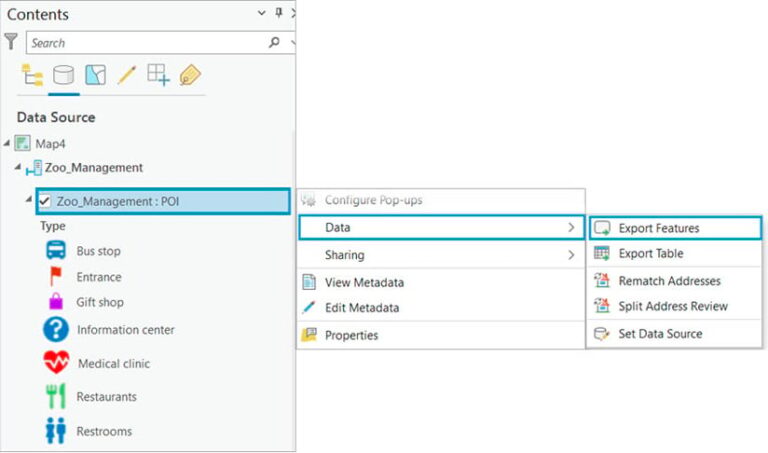Click the Gift shop bag symbol

pos(56,301)
